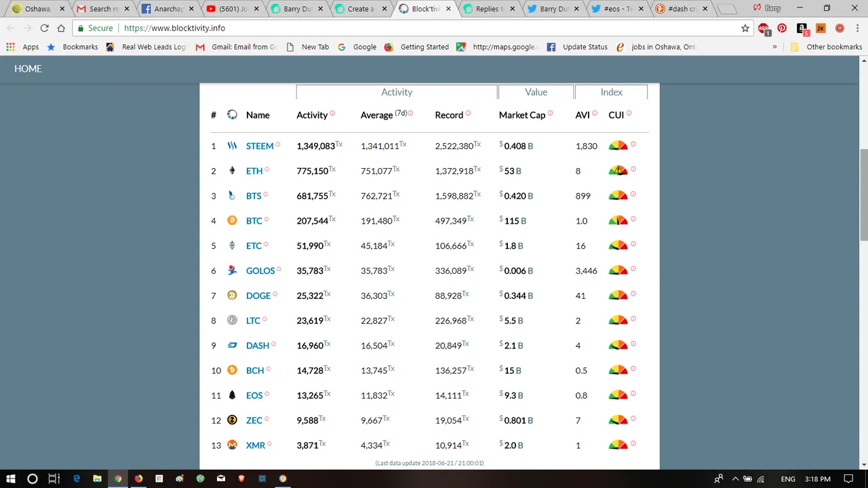Image resolution: width=868 pixels, height=488 pixels.
Task: Open the STEEM name link
Action: pyautogui.click(x=260, y=146)
